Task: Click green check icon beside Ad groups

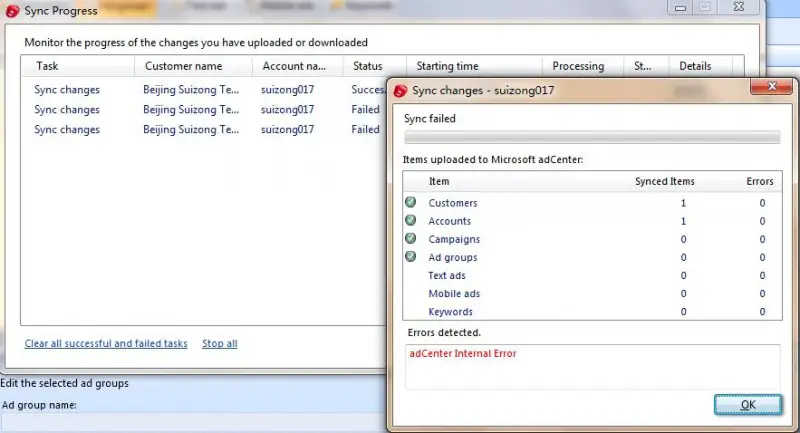Action: tap(411, 257)
